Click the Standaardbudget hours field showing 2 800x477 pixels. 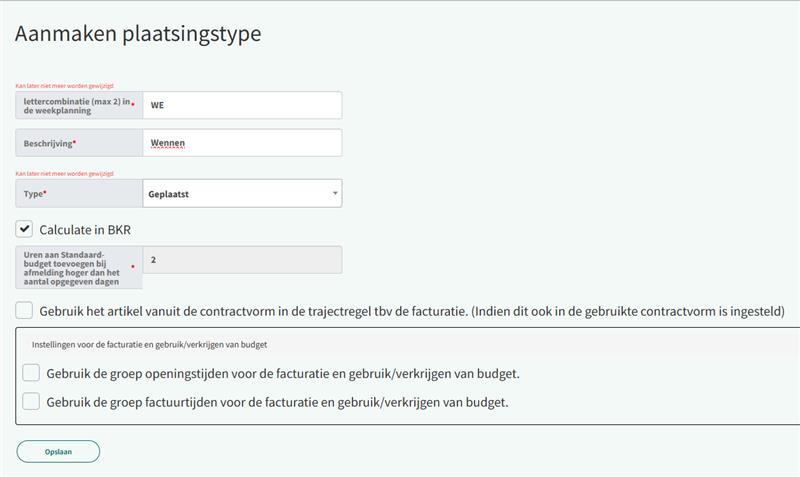coord(240,260)
